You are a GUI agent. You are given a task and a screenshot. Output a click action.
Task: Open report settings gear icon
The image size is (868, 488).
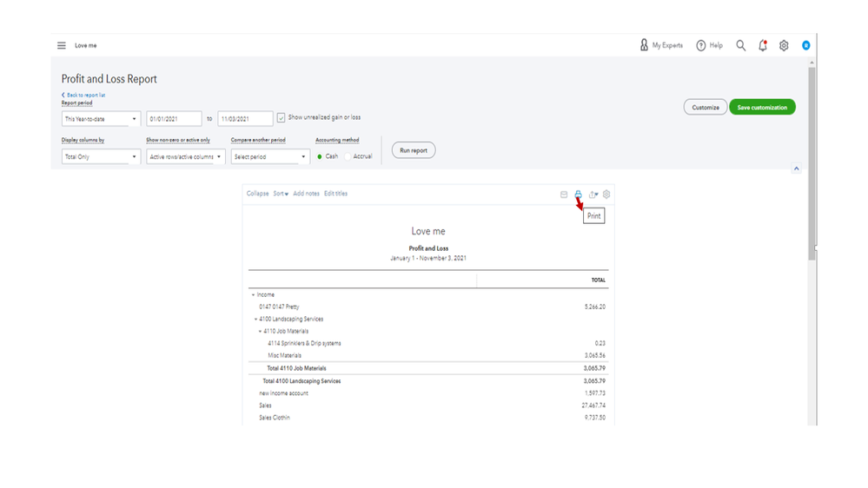tap(606, 195)
